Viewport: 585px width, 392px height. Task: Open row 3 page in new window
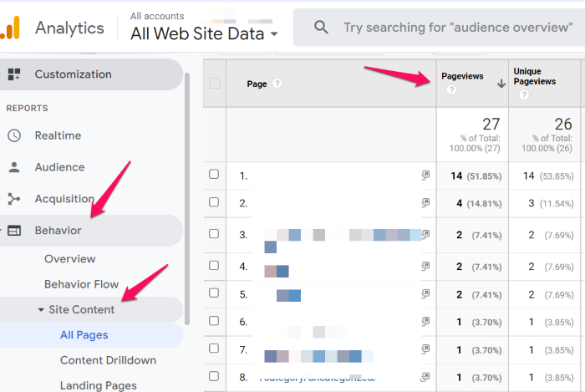pos(425,234)
